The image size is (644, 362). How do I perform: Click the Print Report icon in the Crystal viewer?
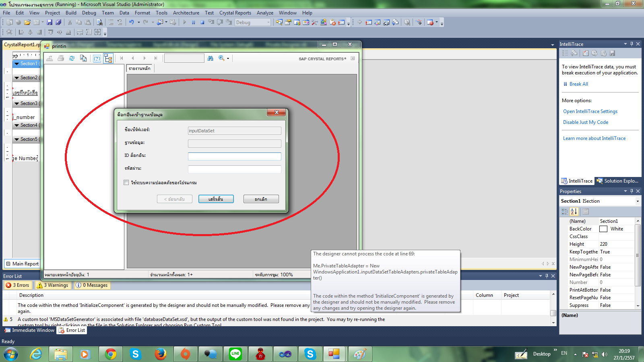pos(61,58)
